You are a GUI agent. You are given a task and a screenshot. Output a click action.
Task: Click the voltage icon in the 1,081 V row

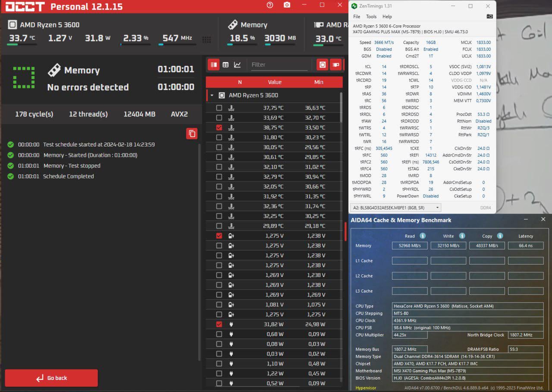(x=231, y=305)
